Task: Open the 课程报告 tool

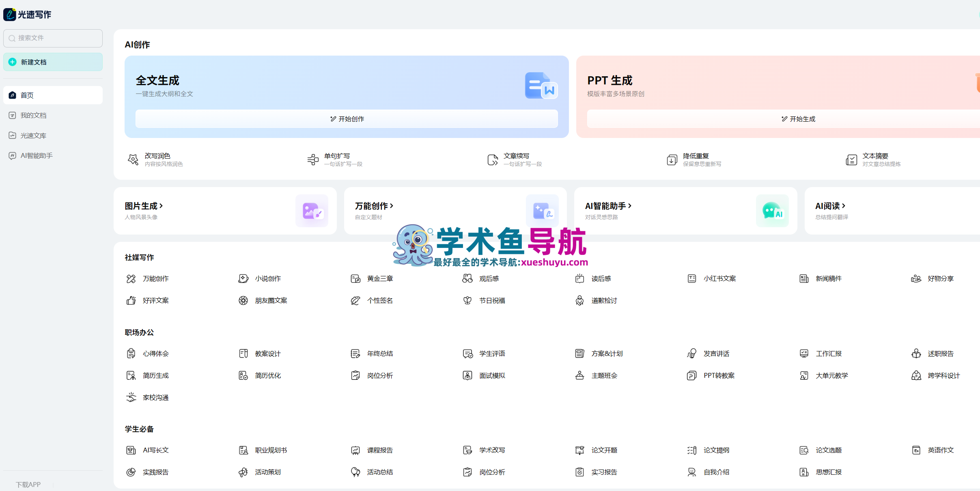Action: click(372, 450)
